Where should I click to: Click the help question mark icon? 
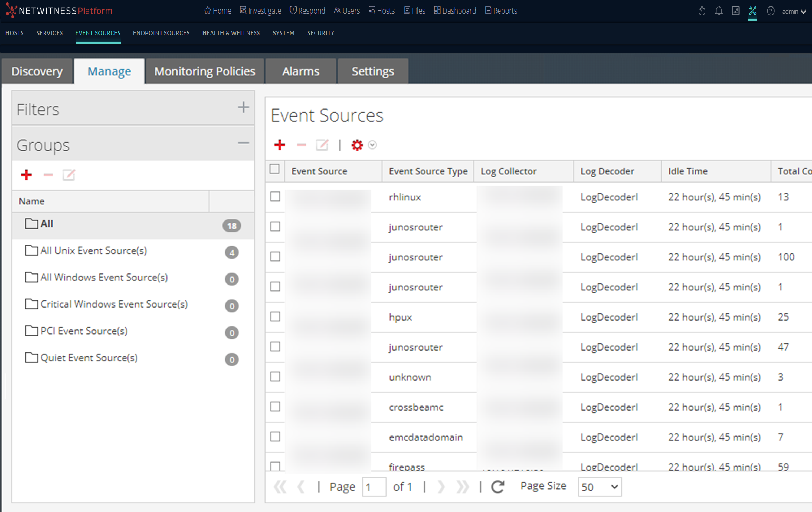[x=770, y=11]
